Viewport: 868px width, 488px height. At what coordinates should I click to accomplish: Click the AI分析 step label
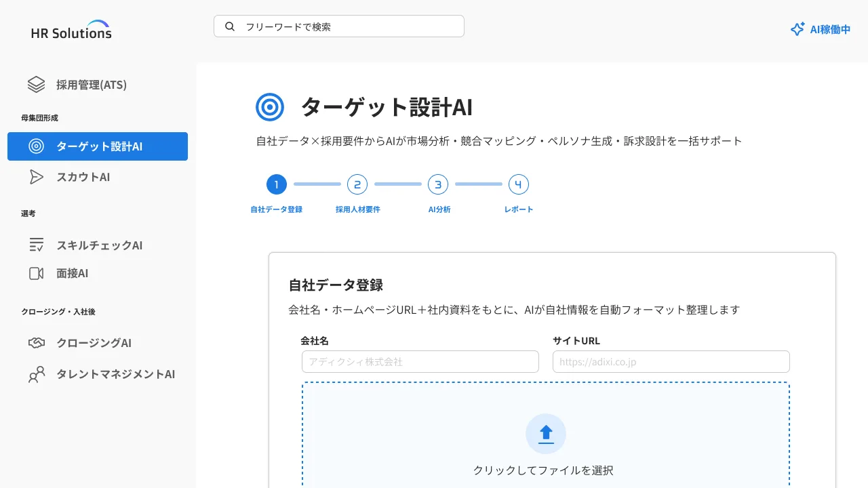(439, 209)
